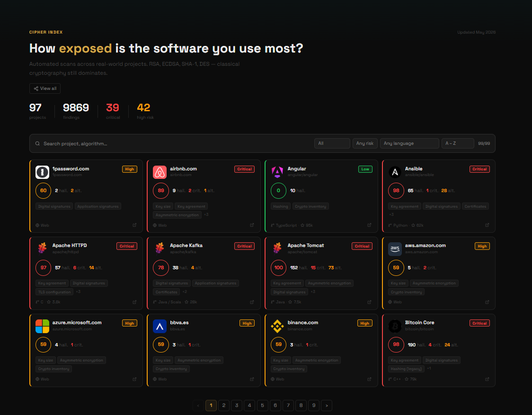Click the Angular logo icon

[277, 172]
